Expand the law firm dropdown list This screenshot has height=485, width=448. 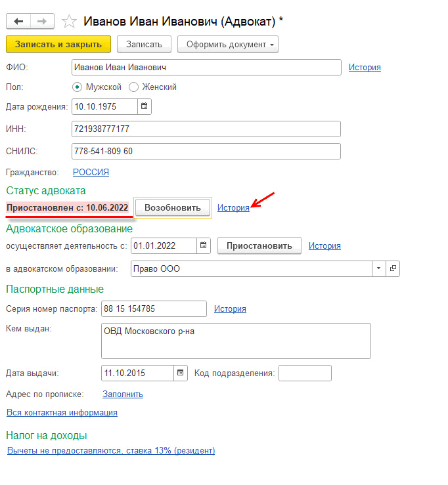pos(379,268)
